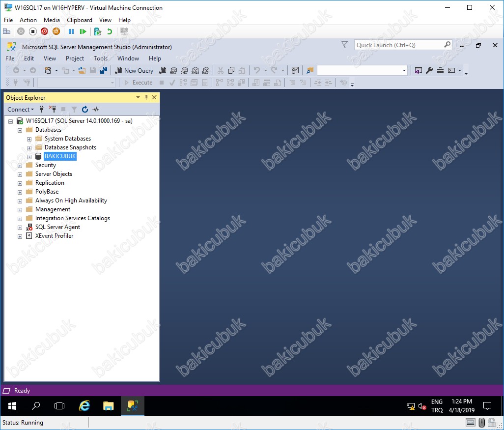Click the Database Engine Query icon
The height and width of the screenshot is (430, 504).
(163, 70)
